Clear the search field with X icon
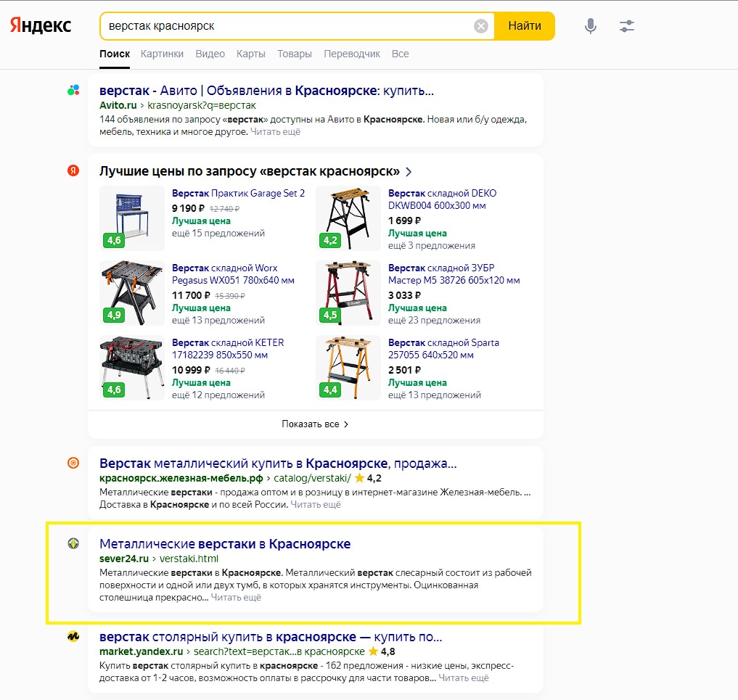Screen dimensions: 738x700 [x=481, y=26]
